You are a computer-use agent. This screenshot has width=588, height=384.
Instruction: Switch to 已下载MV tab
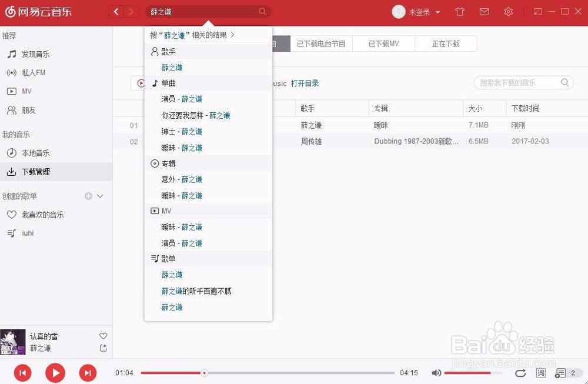[383, 44]
